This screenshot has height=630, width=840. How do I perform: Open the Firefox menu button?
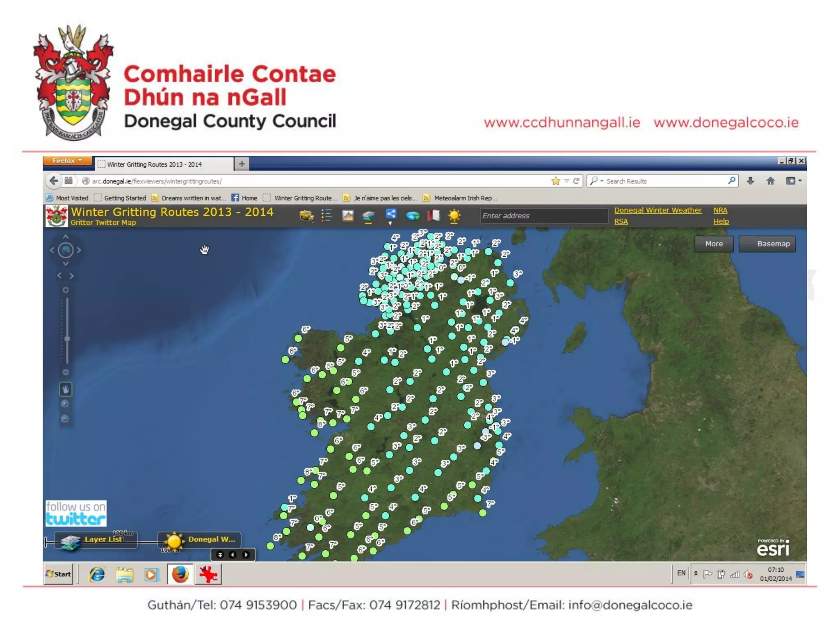coord(67,160)
